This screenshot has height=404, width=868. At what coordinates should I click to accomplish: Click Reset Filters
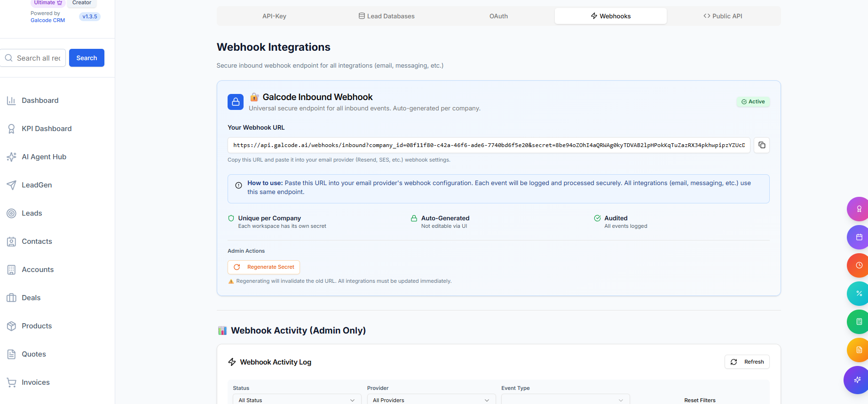[x=700, y=400]
